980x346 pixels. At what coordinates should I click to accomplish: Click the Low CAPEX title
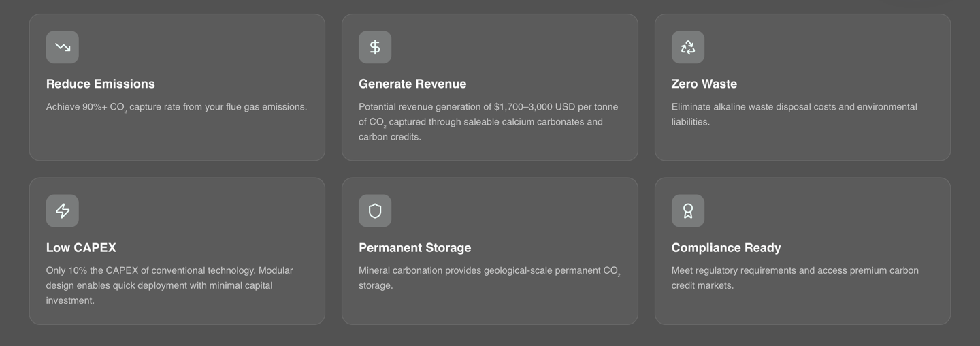pyautogui.click(x=81, y=247)
